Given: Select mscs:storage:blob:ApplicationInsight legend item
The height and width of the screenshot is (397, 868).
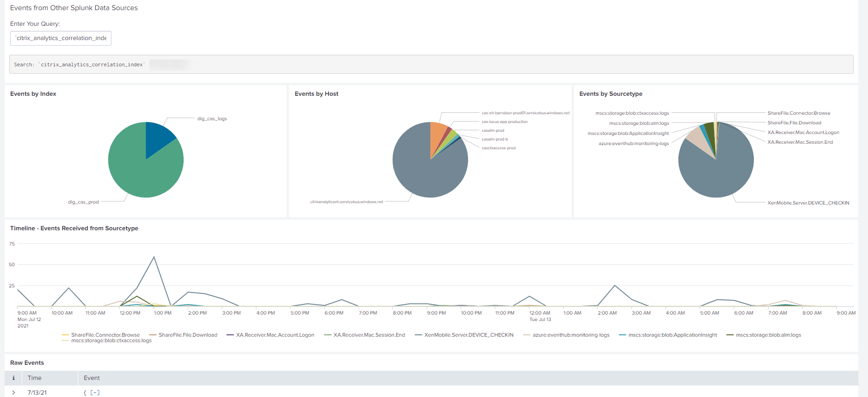Looking at the screenshot, I should click(672, 335).
